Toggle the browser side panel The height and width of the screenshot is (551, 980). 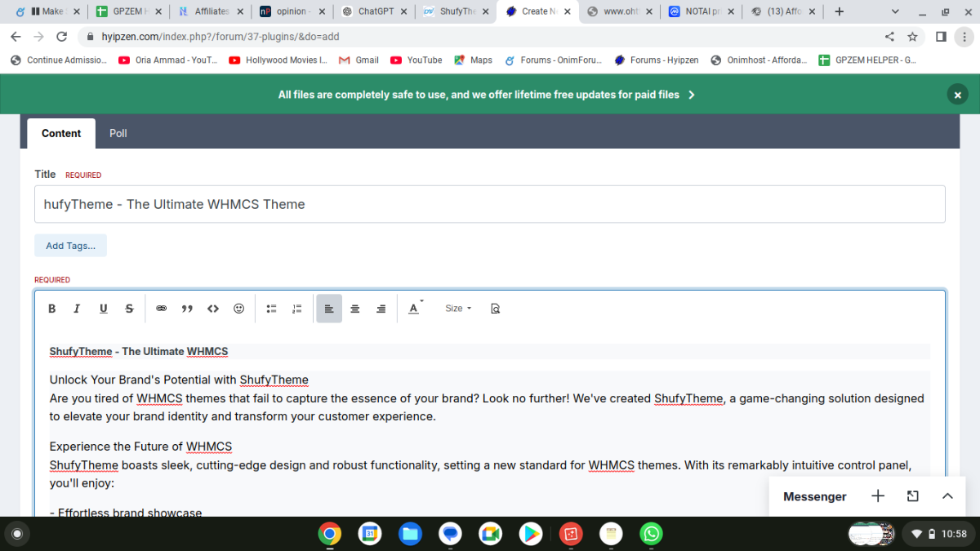pyautogui.click(x=941, y=37)
